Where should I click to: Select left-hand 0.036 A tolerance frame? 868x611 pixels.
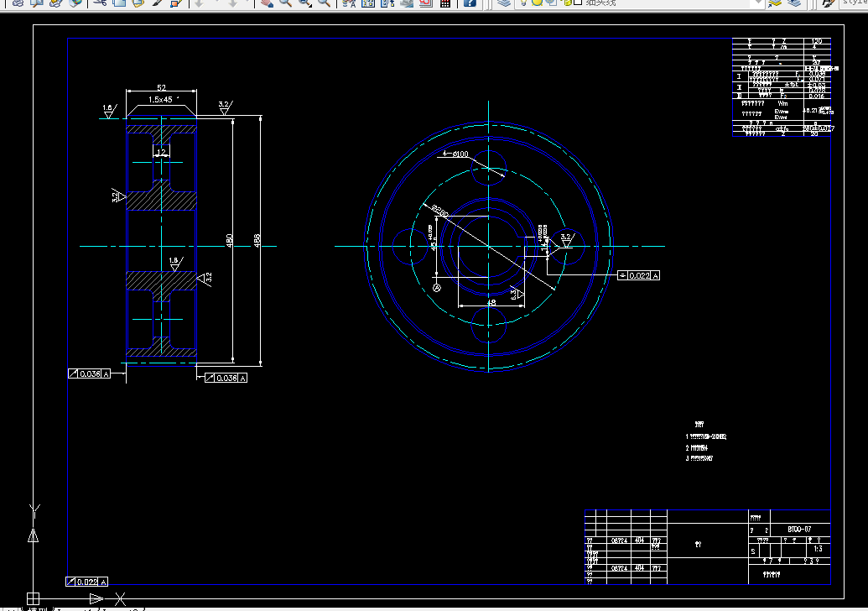click(x=90, y=374)
